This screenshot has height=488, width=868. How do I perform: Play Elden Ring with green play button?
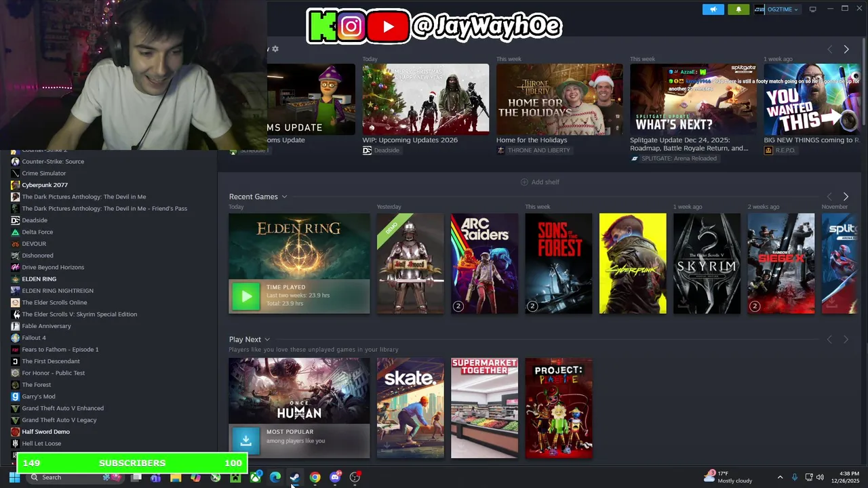click(x=246, y=296)
